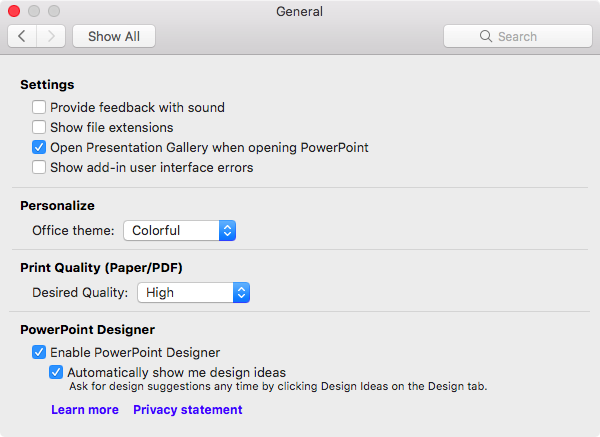Click the General window title
Viewport: 600px width, 437px height.
[300, 11]
